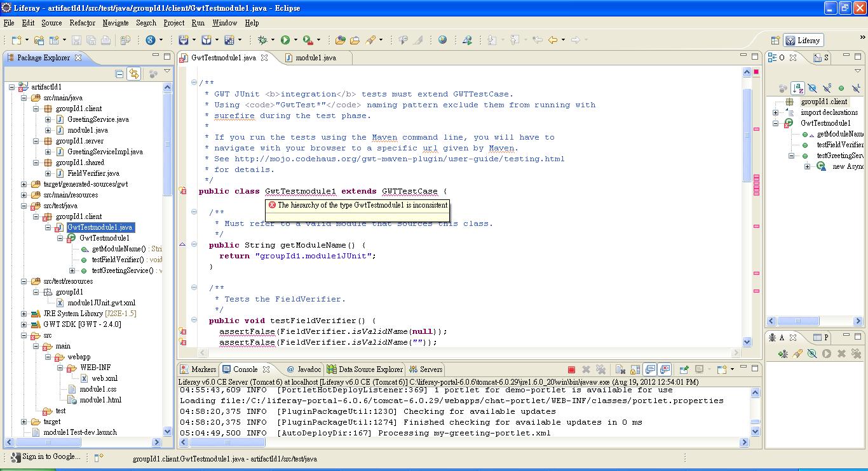Viewport: 868px width, 471px height.
Task: Click the green Run button icon
Action: point(285,40)
